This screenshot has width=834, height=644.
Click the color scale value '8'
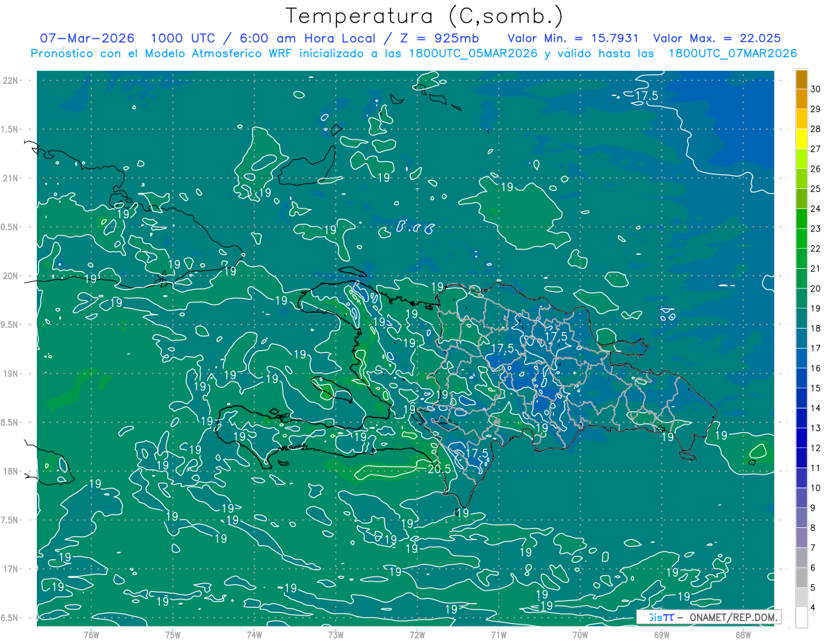(x=814, y=528)
